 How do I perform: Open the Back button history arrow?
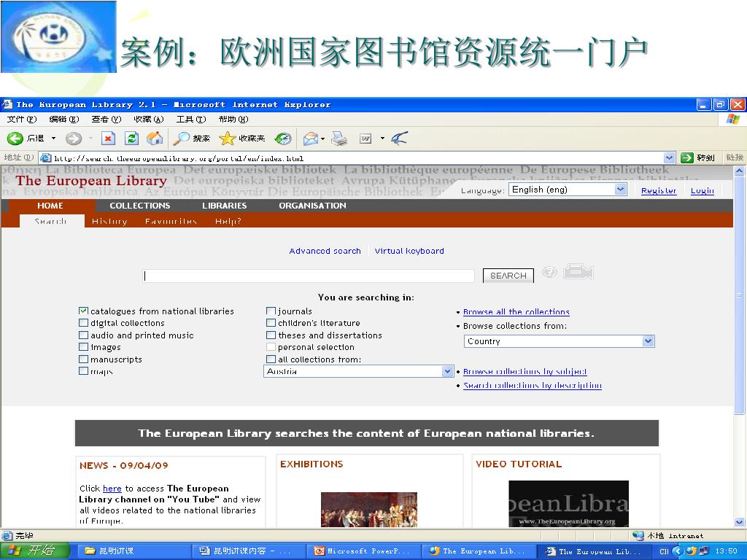click(x=53, y=139)
